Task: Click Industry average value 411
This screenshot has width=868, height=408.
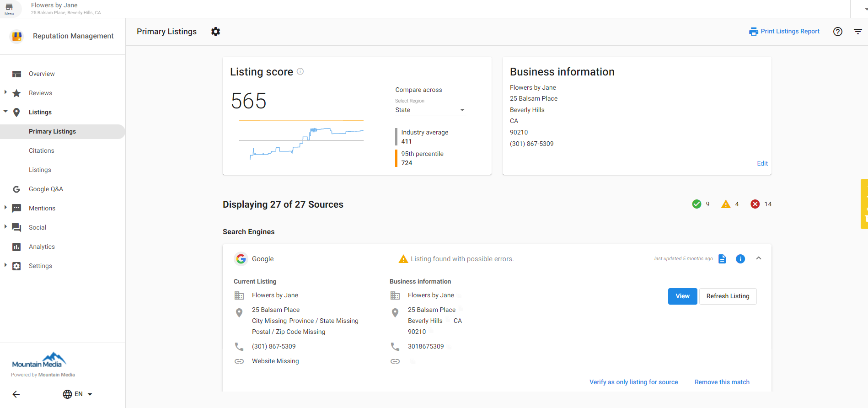Action: [407, 142]
